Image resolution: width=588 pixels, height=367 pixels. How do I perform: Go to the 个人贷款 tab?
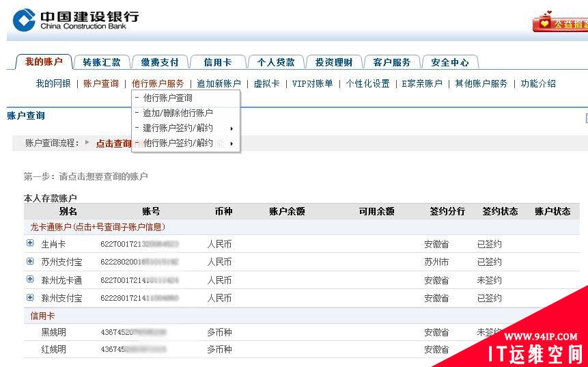pos(276,62)
